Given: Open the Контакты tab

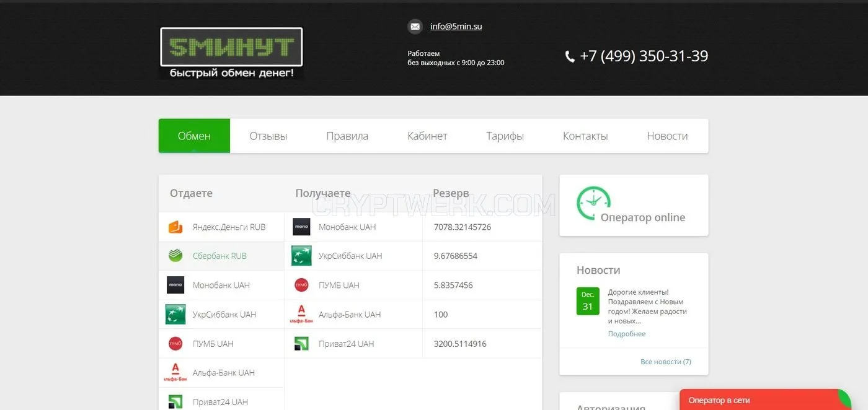Looking at the screenshot, I should coord(585,136).
